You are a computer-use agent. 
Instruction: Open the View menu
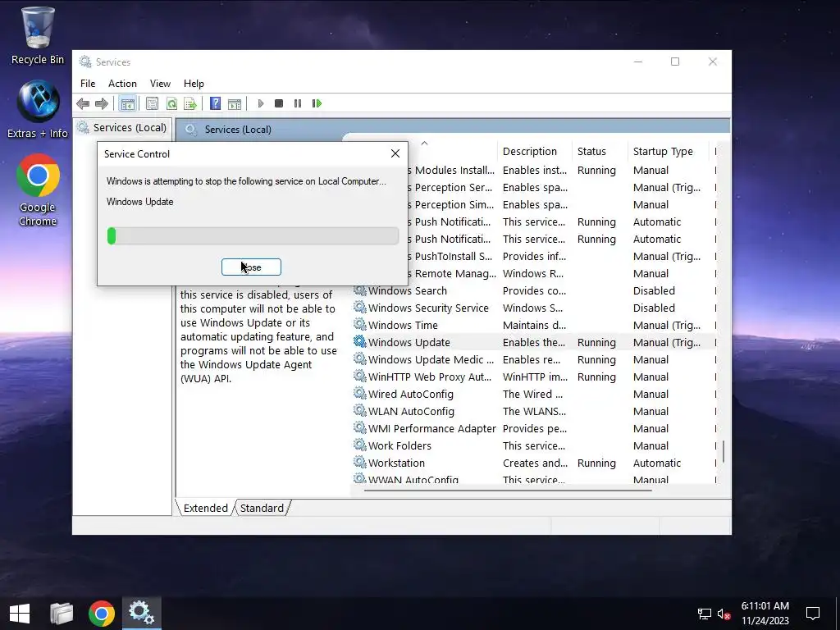(160, 84)
